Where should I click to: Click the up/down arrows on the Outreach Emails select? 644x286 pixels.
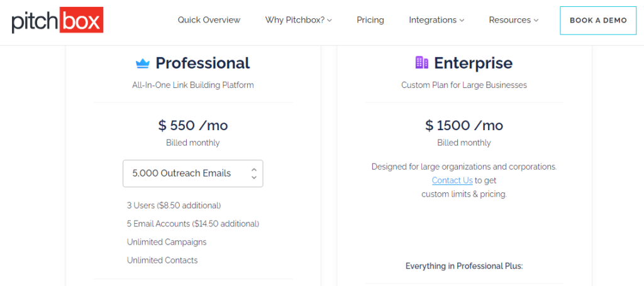254,173
